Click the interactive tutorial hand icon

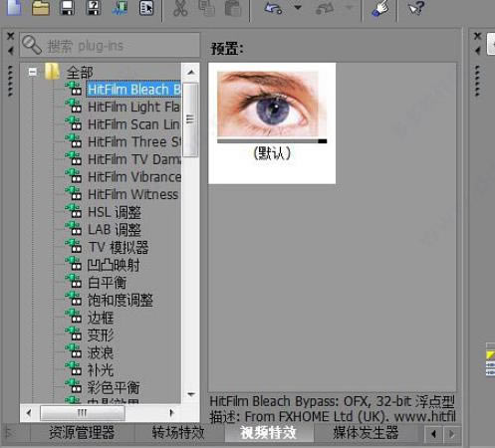(379, 8)
